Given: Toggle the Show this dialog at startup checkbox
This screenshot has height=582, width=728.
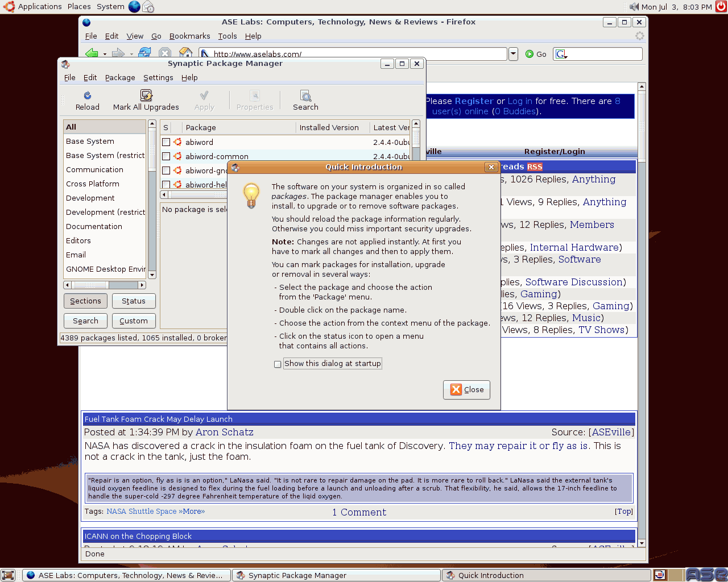Looking at the screenshot, I should [278, 364].
